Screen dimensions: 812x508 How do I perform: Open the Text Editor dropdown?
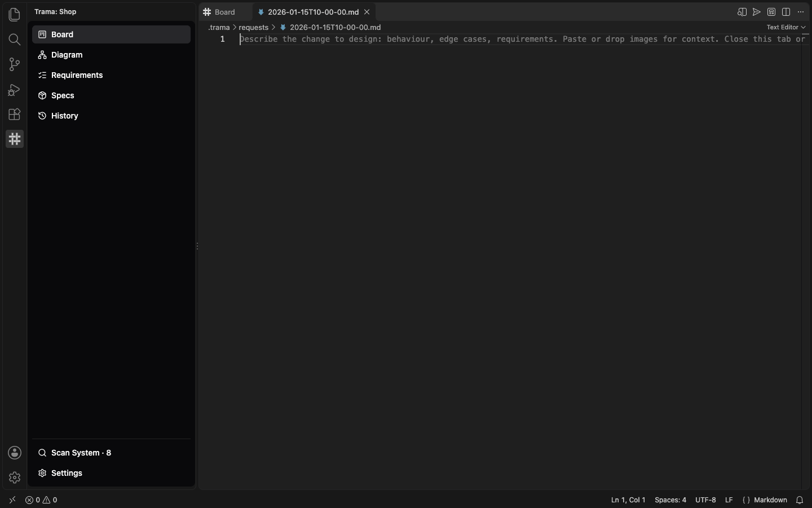click(x=786, y=27)
